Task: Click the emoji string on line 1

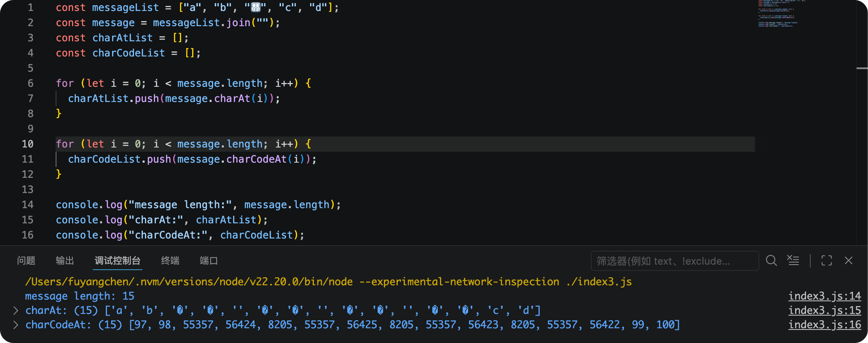Action: coord(255,8)
